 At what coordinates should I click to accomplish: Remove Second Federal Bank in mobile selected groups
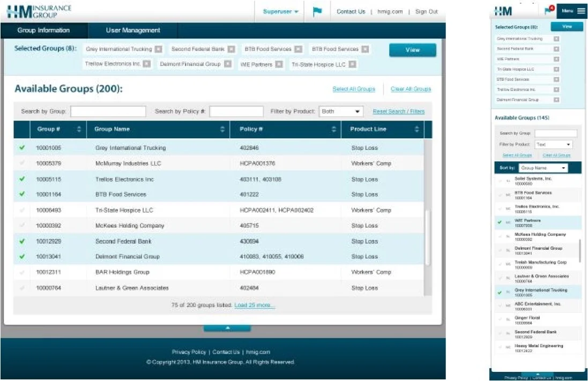556,49
